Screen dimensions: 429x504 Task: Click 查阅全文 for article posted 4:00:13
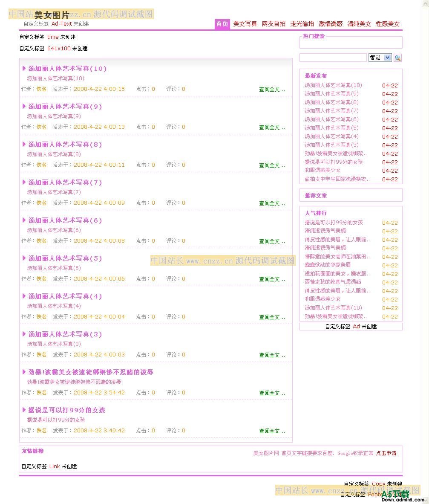pyautogui.click(x=272, y=127)
